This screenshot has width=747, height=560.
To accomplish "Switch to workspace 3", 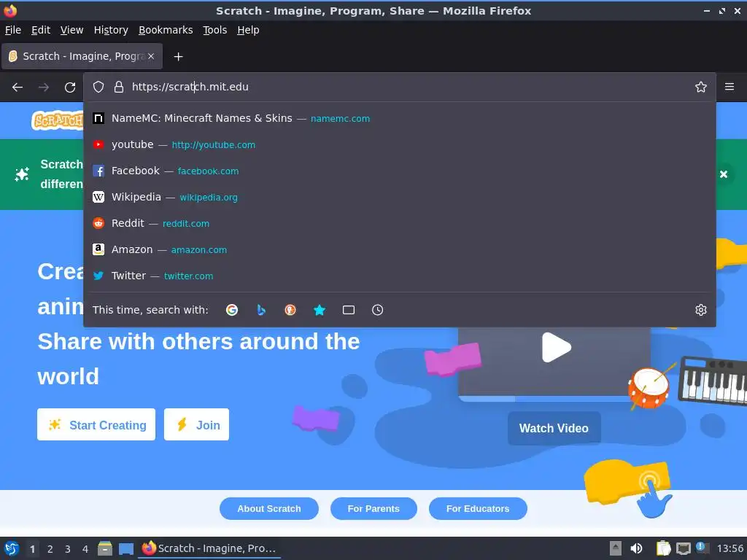I will [68, 549].
